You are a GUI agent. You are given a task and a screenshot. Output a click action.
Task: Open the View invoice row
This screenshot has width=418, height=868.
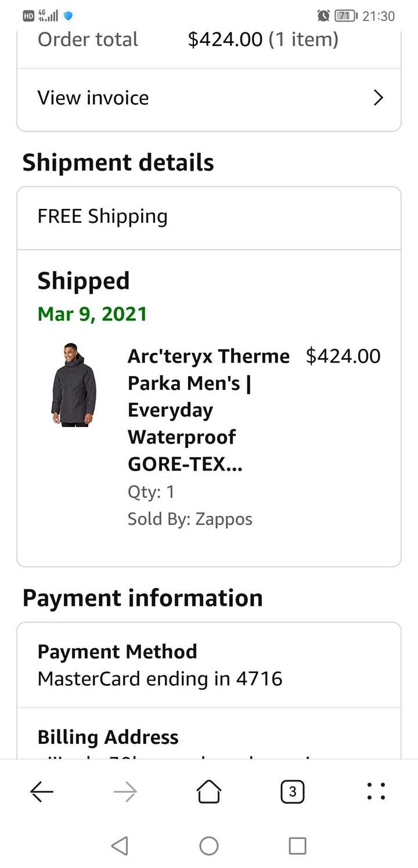[209, 97]
